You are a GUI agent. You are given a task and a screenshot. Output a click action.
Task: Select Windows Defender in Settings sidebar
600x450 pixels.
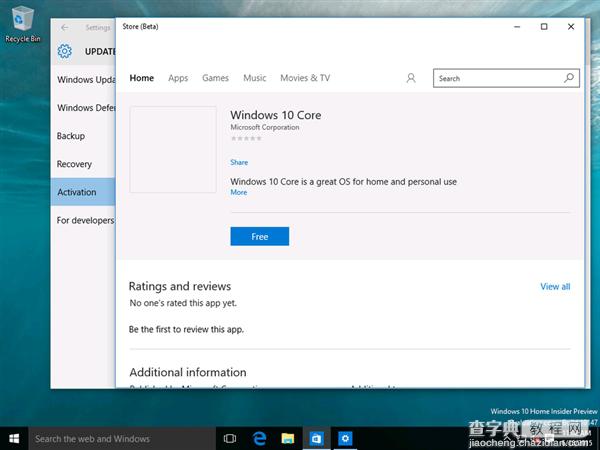click(x=83, y=108)
